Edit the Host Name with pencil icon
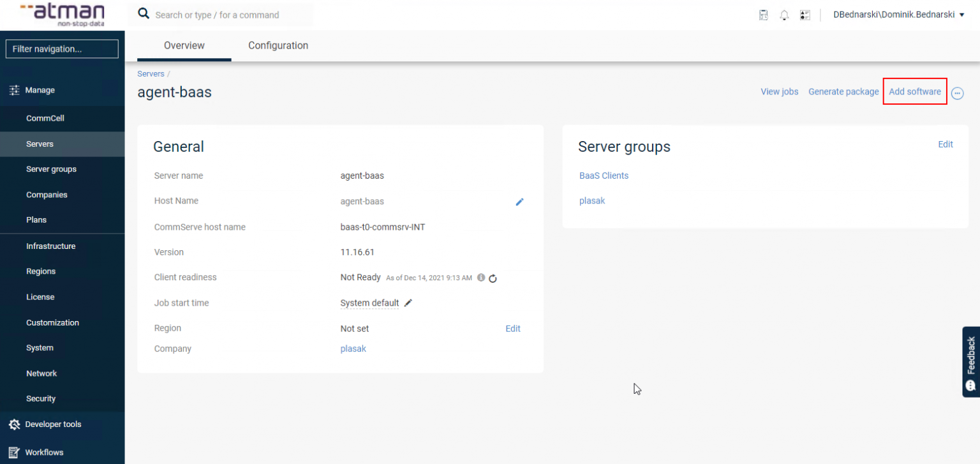Screen dimensions: 980x464 point(519,202)
